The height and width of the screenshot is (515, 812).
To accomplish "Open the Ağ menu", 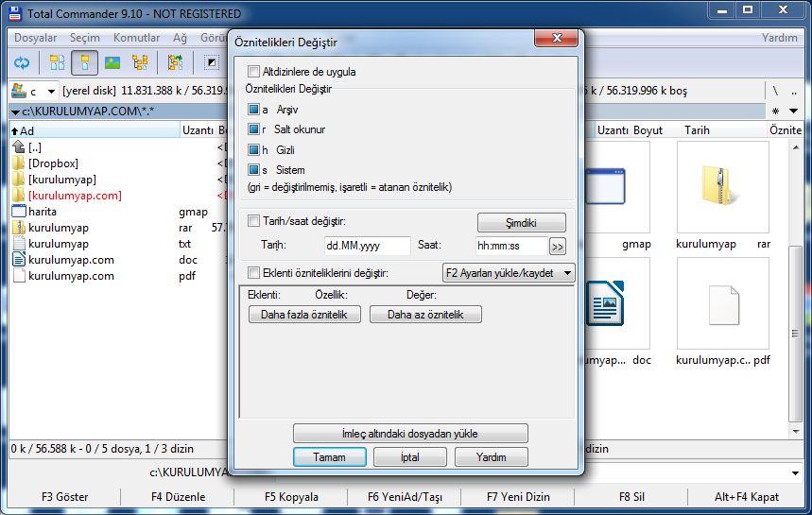I will 180,38.
